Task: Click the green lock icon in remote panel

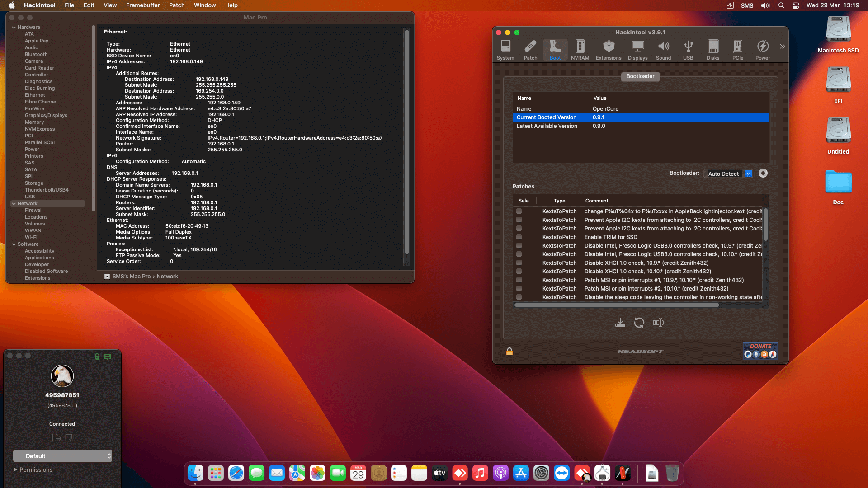Action: (97, 357)
